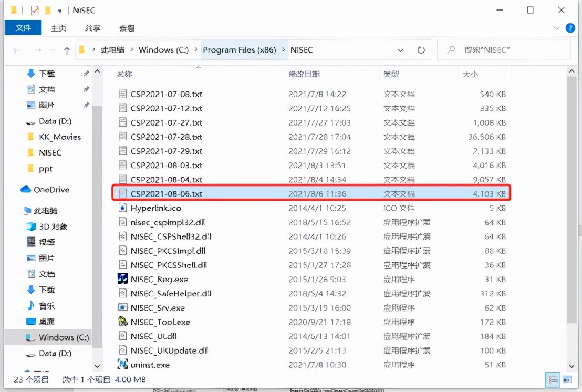Image resolution: width=582 pixels, height=392 pixels.
Task: Click the back navigation arrow
Action: [17, 50]
